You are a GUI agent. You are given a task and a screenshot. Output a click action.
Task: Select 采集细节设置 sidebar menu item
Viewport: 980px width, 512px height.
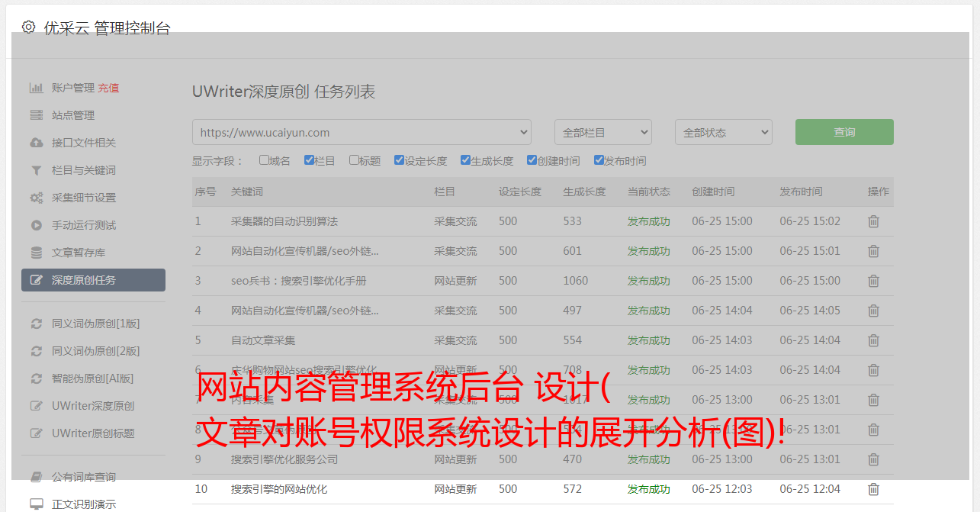coord(84,198)
